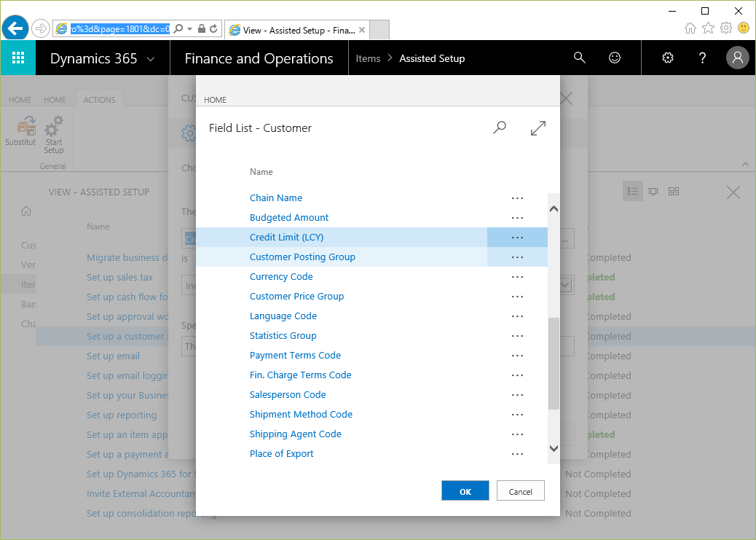
Task: Open the ellipsis menu for Credit Limit (LCY)
Action: pos(517,238)
